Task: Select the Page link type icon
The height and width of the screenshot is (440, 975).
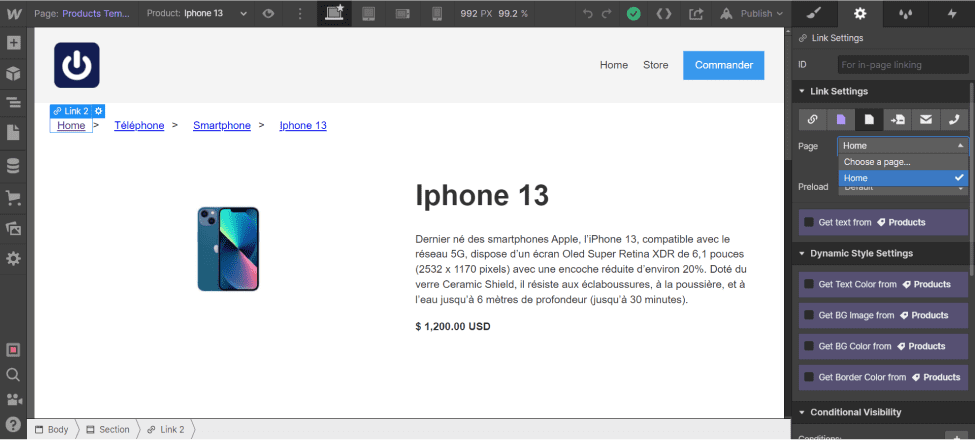Action: tap(869, 120)
